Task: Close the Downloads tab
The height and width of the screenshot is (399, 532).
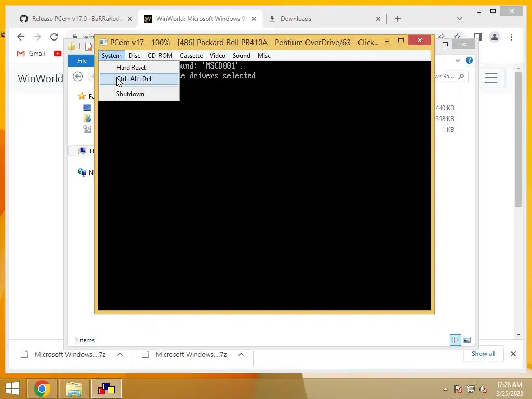Action: (x=378, y=19)
